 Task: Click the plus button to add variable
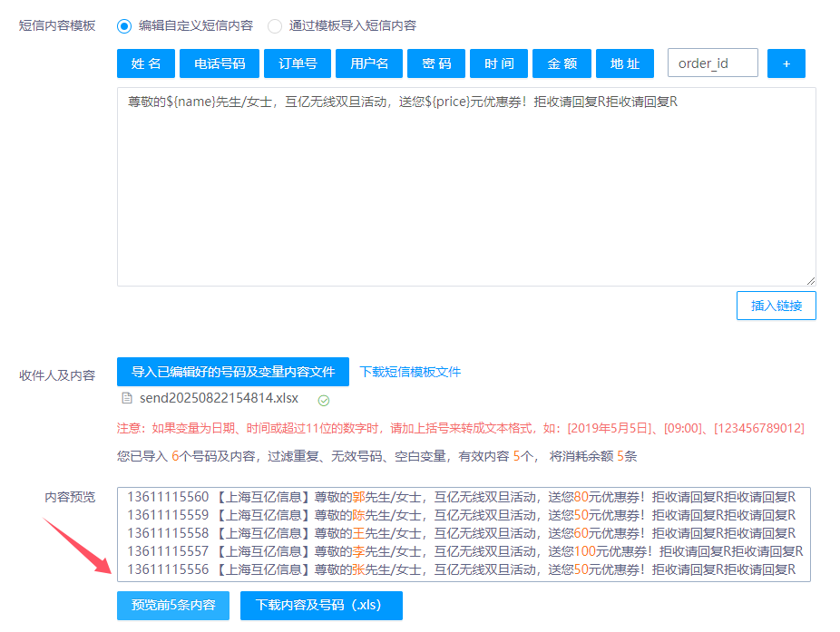point(786,63)
